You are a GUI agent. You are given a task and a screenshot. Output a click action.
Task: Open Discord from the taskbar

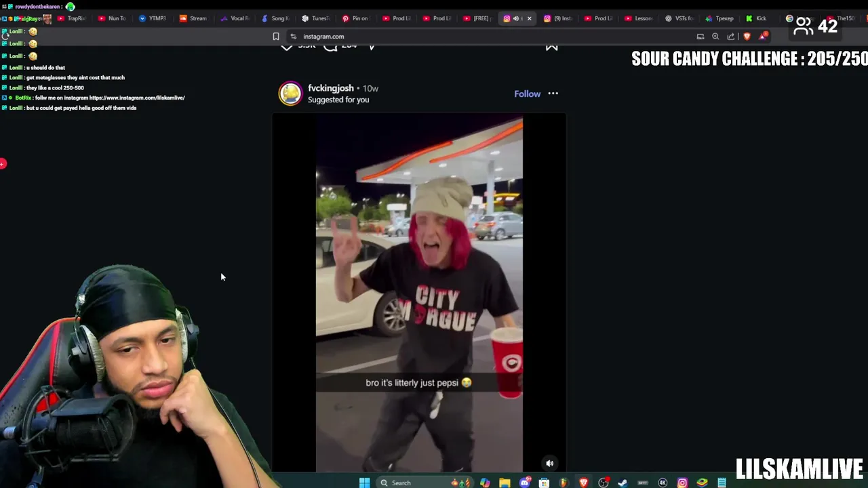click(524, 483)
